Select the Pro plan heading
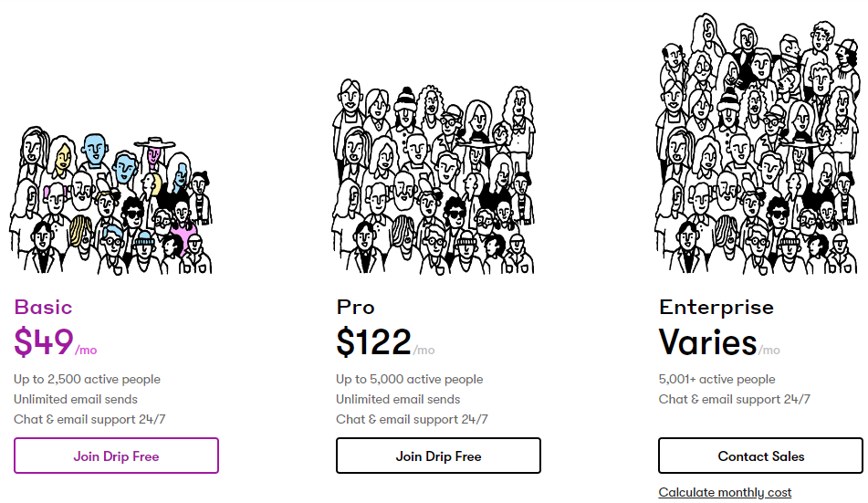 (x=355, y=308)
